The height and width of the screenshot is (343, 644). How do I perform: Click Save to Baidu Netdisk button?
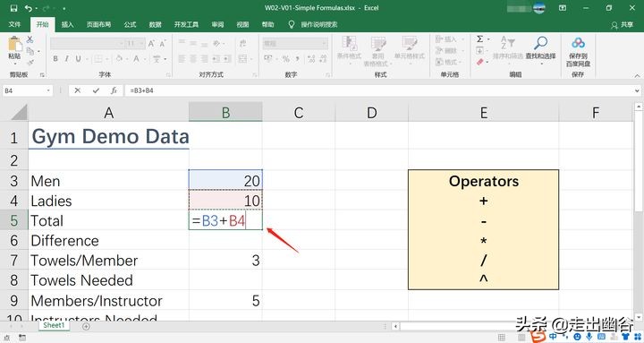(578, 51)
